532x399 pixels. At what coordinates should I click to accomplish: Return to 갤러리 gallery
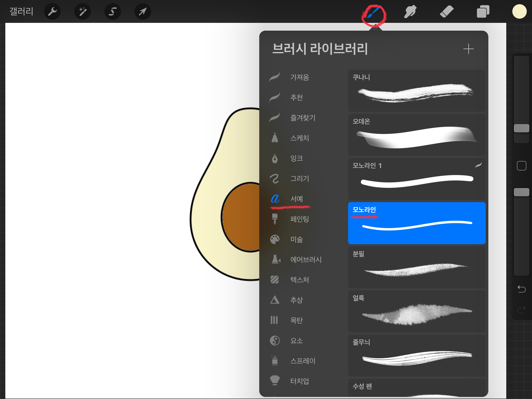(x=21, y=11)
